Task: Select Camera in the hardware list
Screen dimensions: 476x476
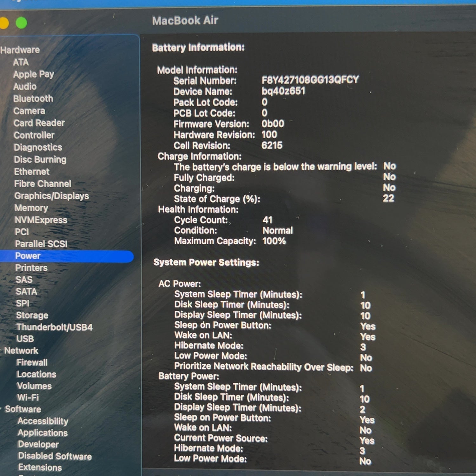Action: (29, 111)
